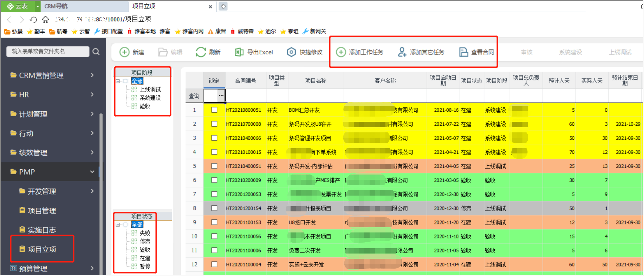Expand the 计划管理 sidebar menu
The height and width of the screenshot is (276, 644).
tap(92, 114)
